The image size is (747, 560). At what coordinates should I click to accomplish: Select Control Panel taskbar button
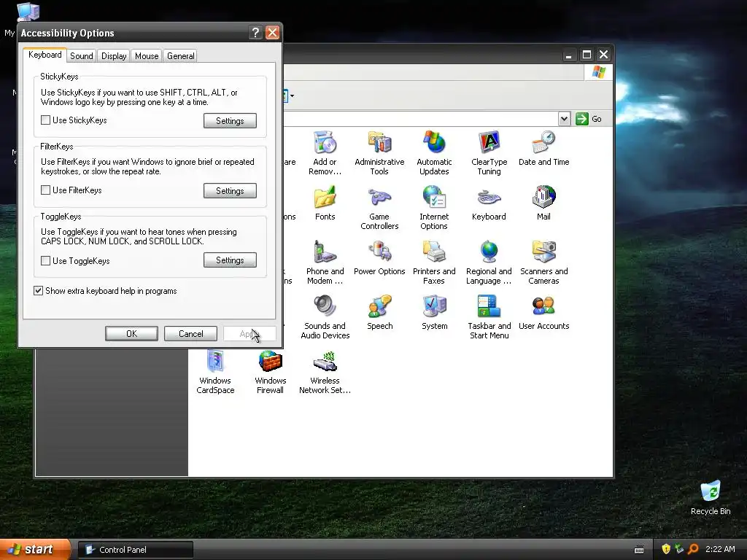(136, 550)
